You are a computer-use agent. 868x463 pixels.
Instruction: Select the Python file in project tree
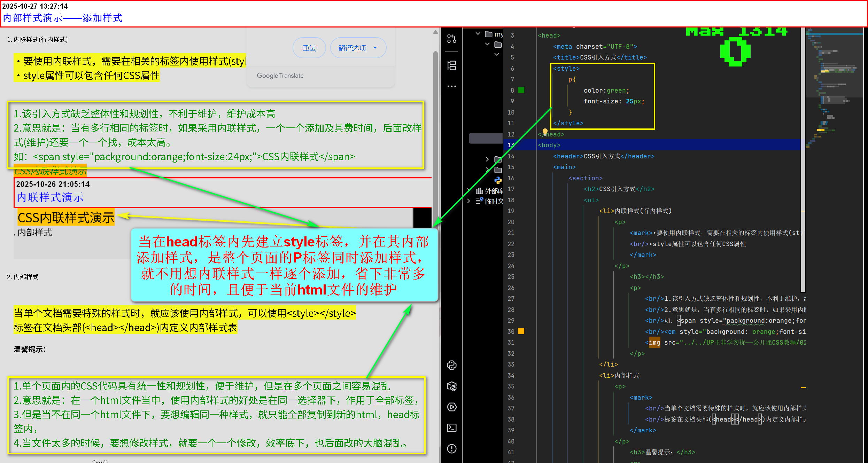498,180
